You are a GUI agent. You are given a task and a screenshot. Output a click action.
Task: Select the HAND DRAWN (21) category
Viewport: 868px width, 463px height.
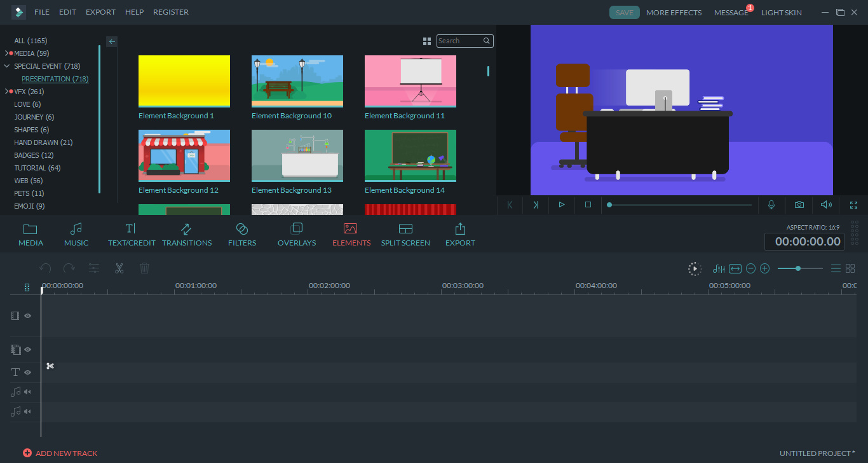coord(43,142)
